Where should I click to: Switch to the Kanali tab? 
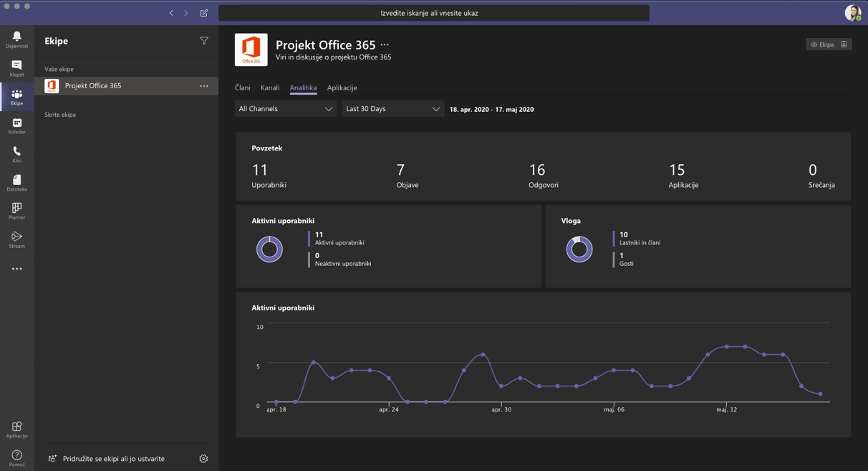tap(270, 87)
